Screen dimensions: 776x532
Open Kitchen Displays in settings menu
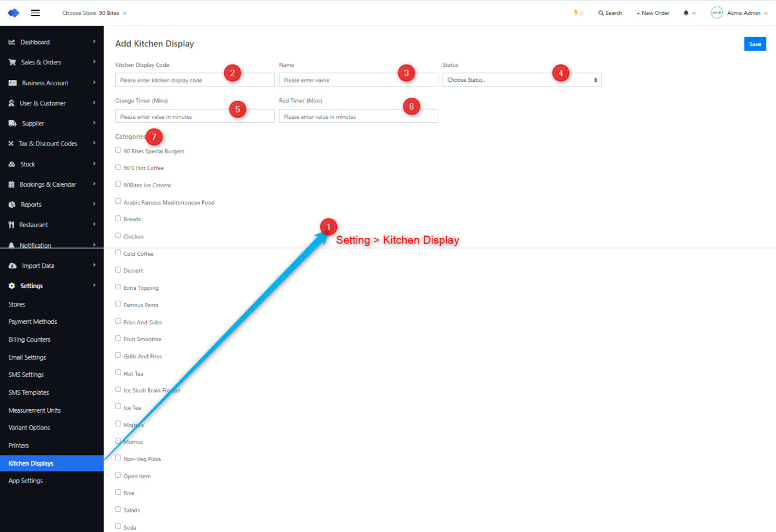pyautogui.click(x=31, y=463)
